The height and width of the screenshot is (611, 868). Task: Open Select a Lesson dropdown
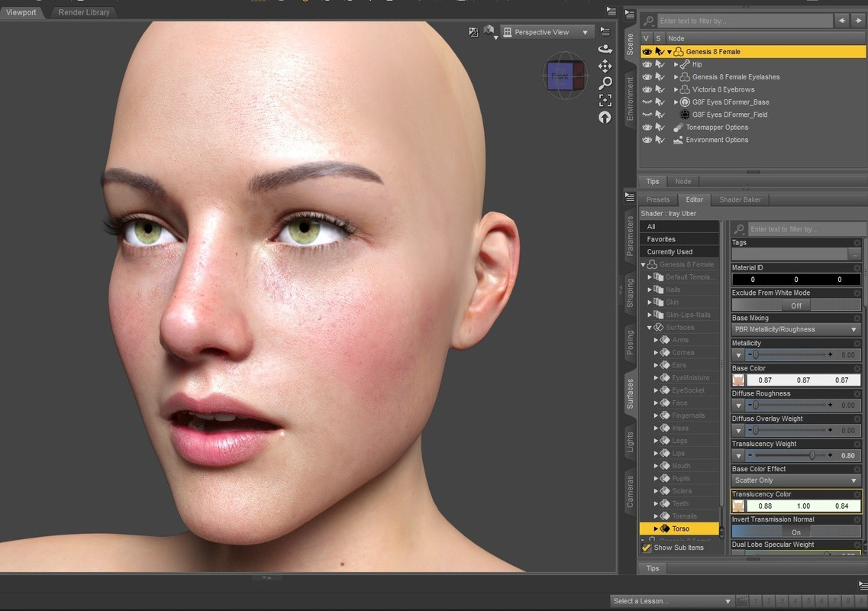672,601
